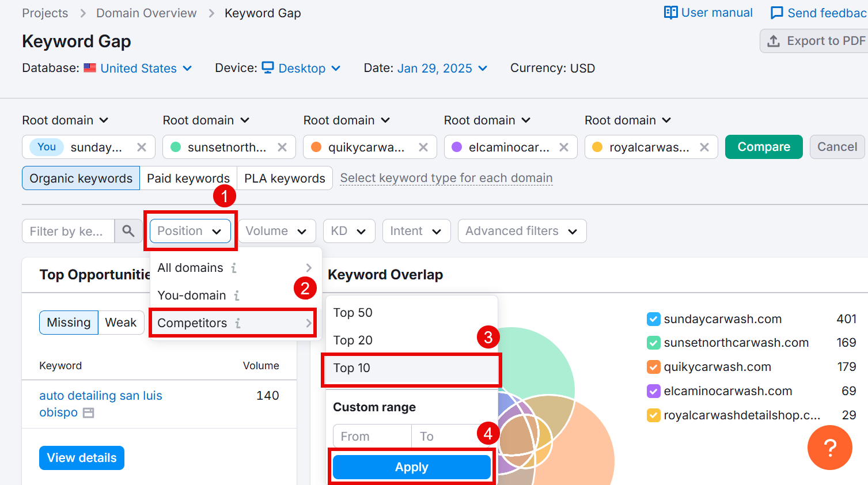Select the Organic keywords tab
Screen dimensions: 868x485
(81, 178)
